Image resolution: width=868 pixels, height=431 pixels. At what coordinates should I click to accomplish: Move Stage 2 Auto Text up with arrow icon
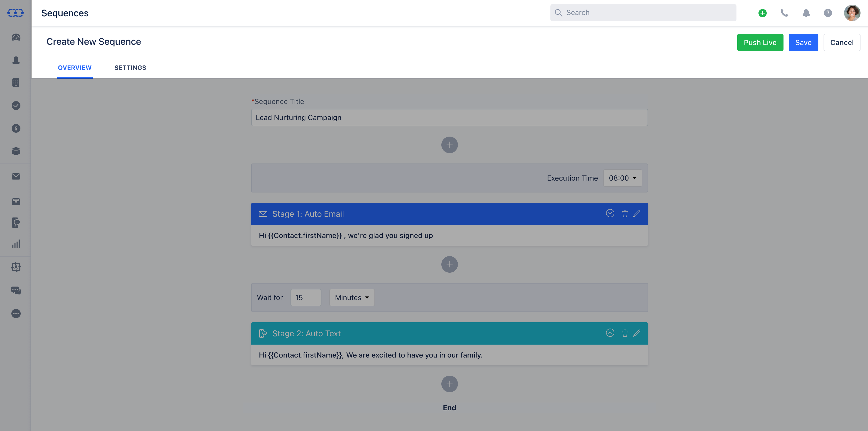[610, 333]
